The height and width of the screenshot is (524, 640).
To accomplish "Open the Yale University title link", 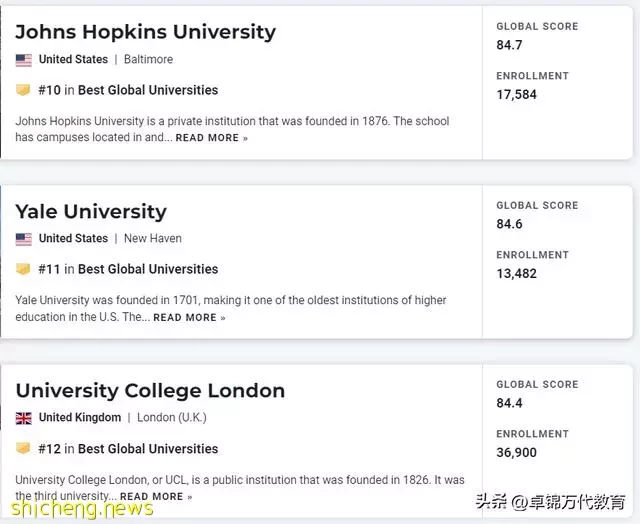I will tap(91, 211).
